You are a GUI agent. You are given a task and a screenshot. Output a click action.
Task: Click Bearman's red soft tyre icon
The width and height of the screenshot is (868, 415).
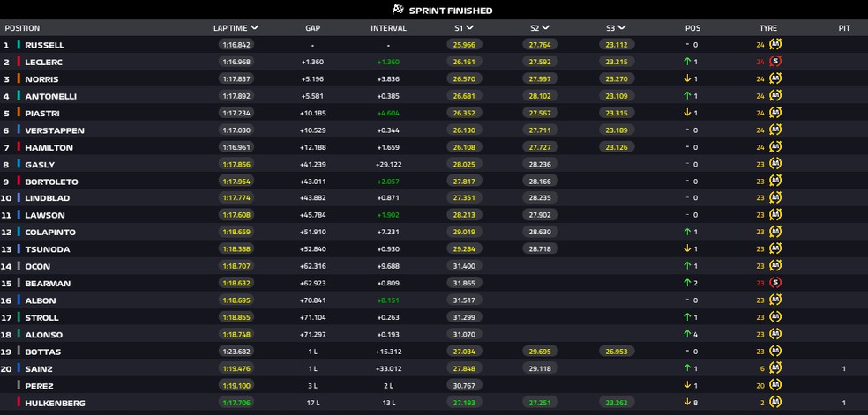coord(775,283)
